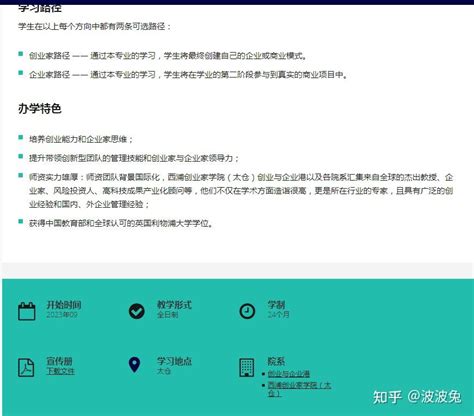Click the 开始时间 label

(64, 305)
